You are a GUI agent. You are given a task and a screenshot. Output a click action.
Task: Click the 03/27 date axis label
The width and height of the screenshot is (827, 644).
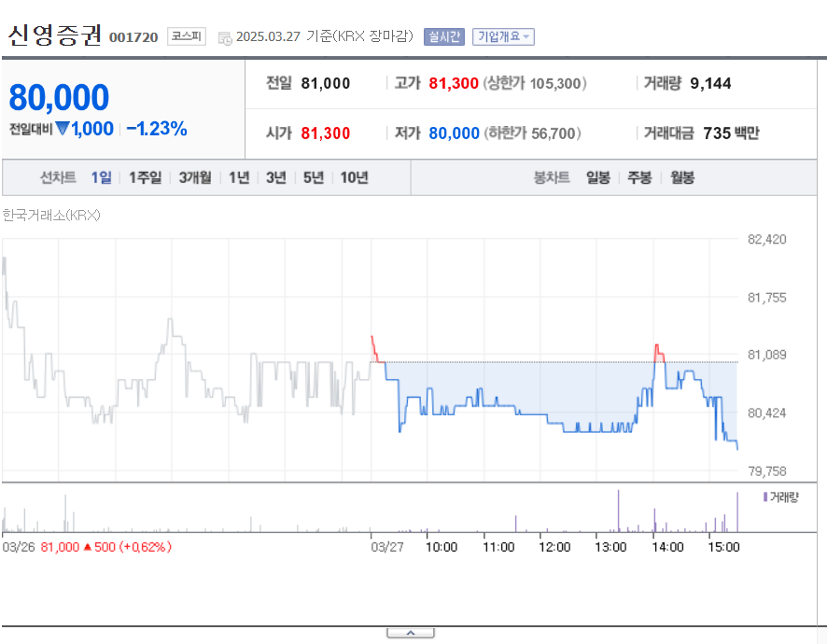(387, 547)
